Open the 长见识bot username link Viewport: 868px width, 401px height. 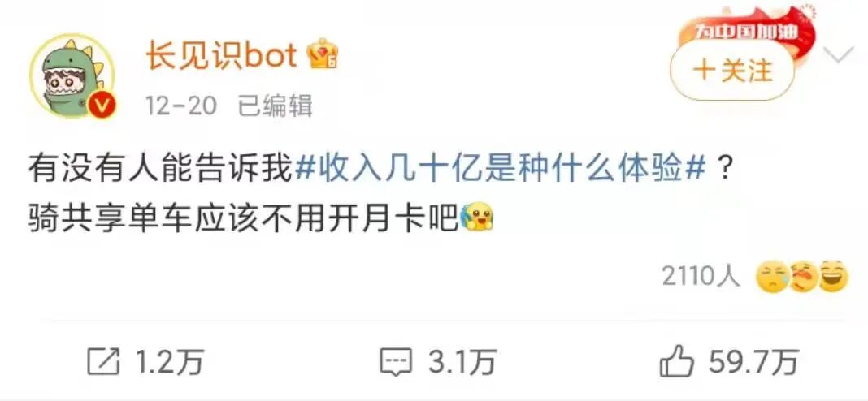point(221,56)
